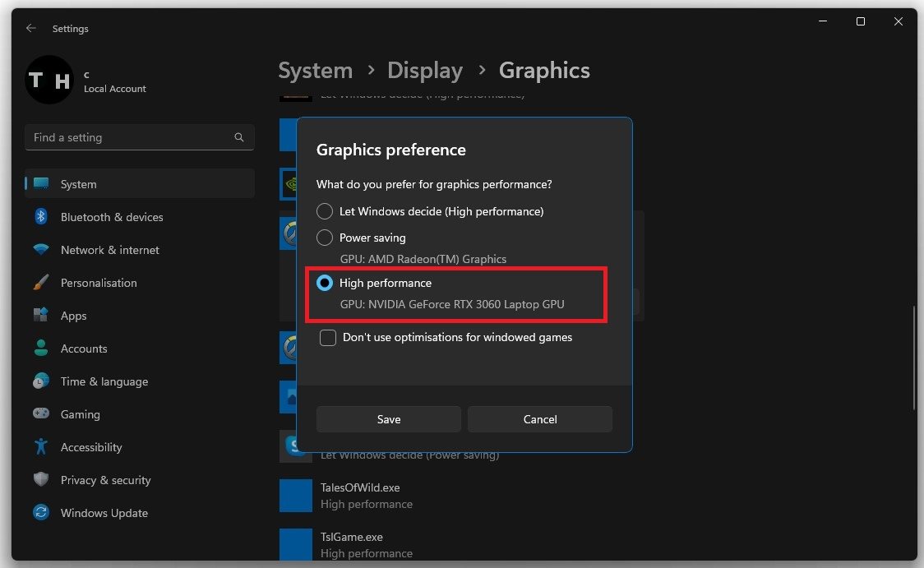924x568 pixels.
Task: Open Network & internet settings
Action: click(x=109, y=250)
